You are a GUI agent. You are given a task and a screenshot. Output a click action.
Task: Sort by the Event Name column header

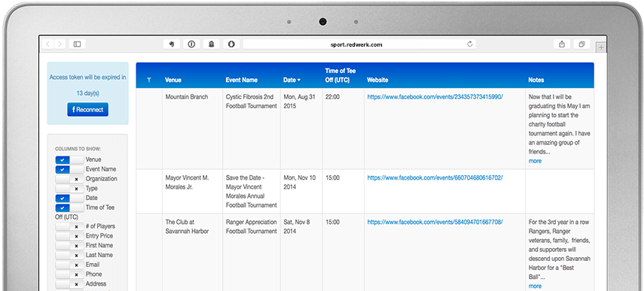click(242, 80)
